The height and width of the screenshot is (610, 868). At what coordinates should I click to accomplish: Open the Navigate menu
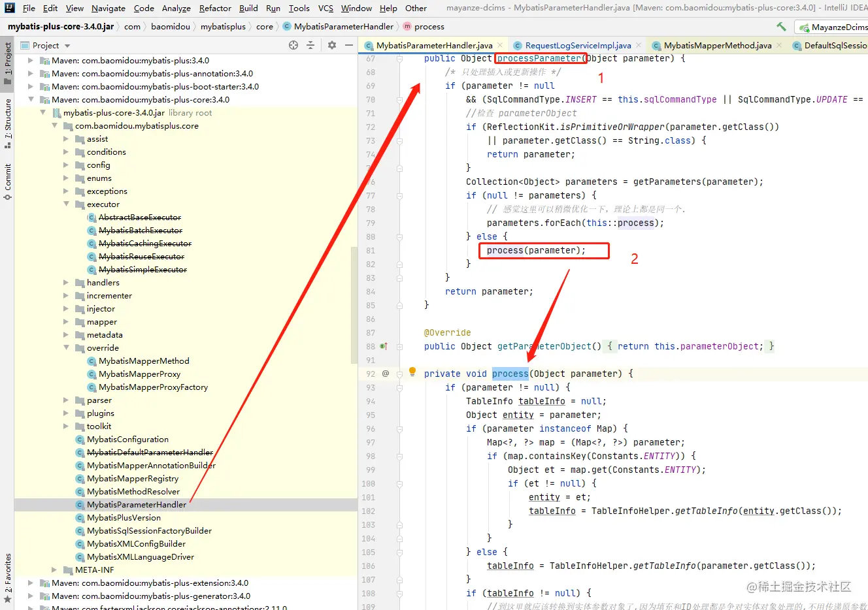click(108, 8)
